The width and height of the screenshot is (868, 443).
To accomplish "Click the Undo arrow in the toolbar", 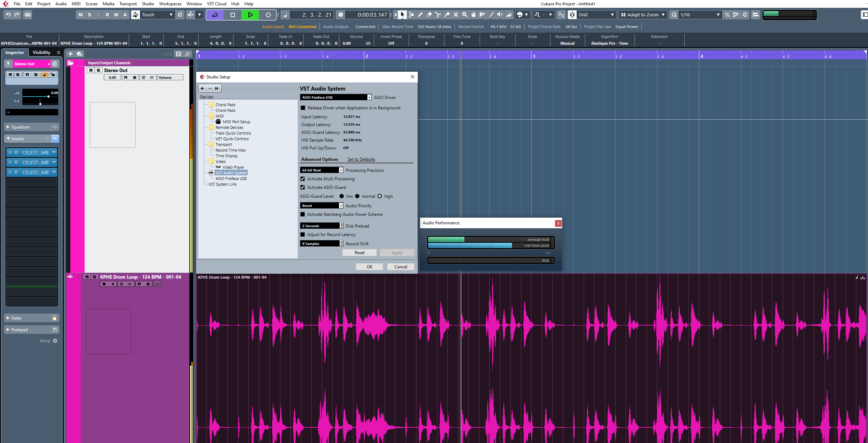I will [8, 15].
